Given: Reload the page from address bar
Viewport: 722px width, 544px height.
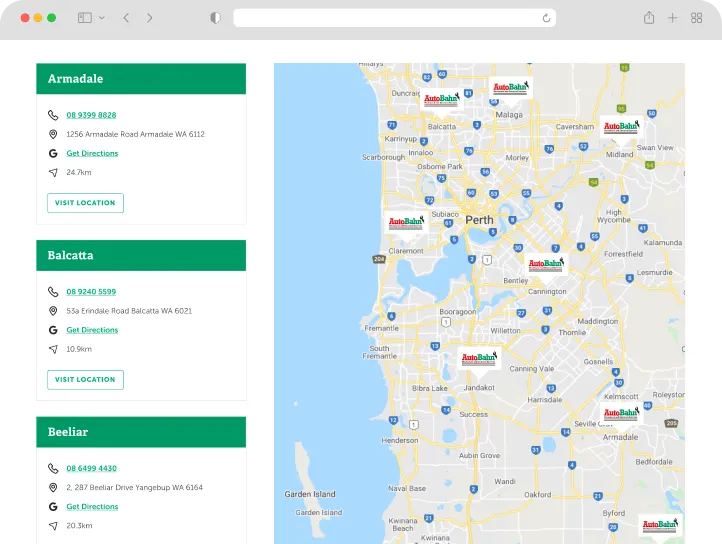Looking at the screenshot, I should click(x=546, y=18).
